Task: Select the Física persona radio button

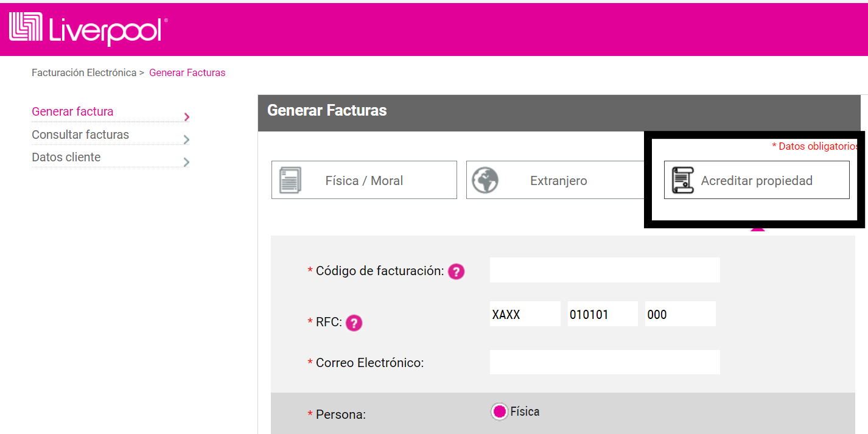Action: click(499, 412)
